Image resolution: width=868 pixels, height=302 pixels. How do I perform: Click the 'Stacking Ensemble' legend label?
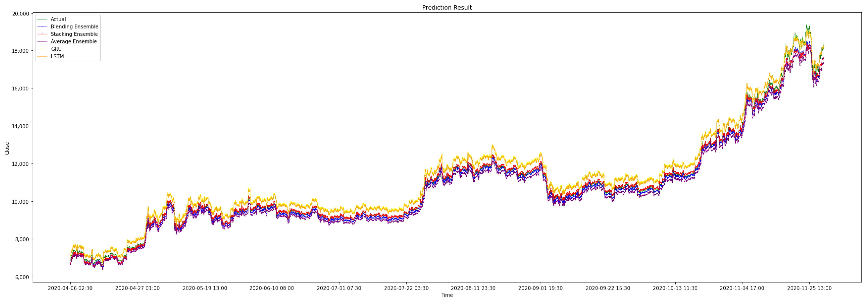click(x=74, y=34)
